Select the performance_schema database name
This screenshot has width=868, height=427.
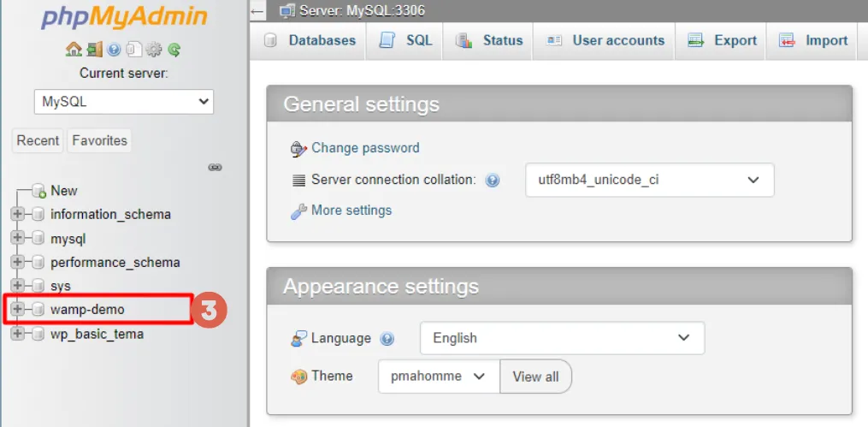coord(115,263)
